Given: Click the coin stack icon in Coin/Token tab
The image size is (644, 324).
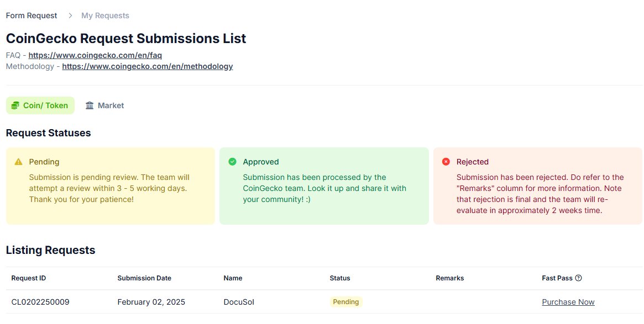Looking at the screenshot, I should [x=15, y=105].
